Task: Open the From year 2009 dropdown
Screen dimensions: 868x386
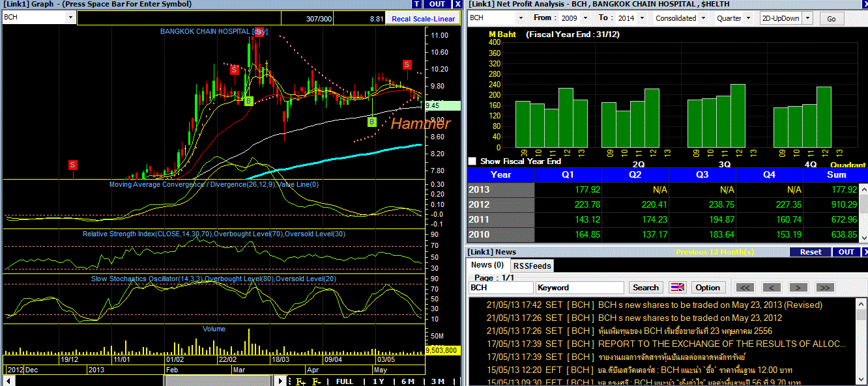Action: [x=585, y=18]
